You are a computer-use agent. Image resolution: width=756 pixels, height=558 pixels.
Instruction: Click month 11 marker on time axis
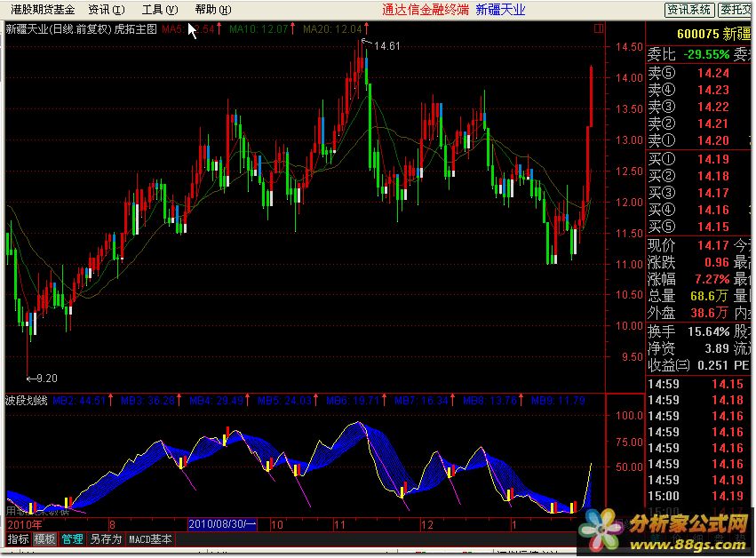(x=340, y=525)
